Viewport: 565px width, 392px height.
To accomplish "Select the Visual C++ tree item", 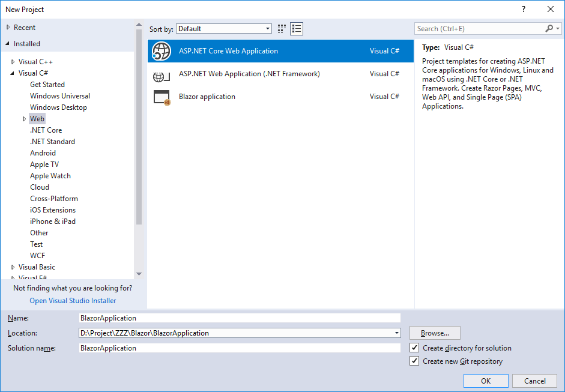I will coord(35,62).
